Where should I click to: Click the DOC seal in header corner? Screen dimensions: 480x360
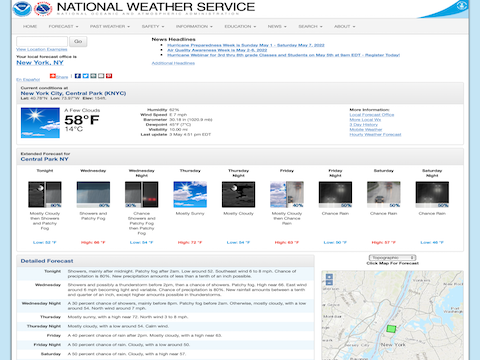462,5
